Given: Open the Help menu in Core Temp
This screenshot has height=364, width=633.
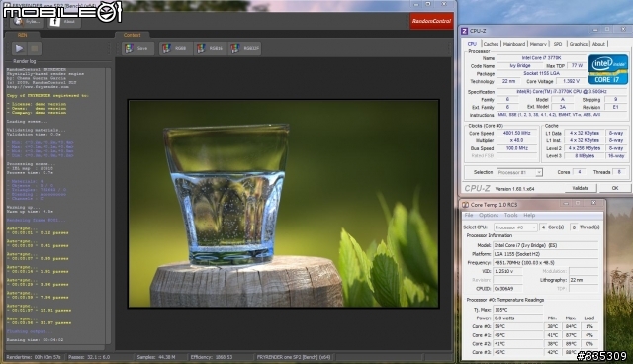Looking at the screenshot, I should [529, 215].
